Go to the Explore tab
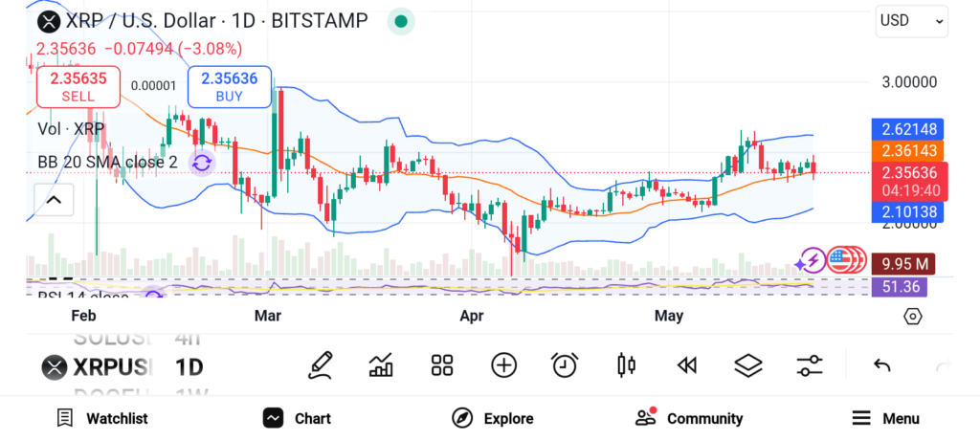 click(x=493, y=418)
